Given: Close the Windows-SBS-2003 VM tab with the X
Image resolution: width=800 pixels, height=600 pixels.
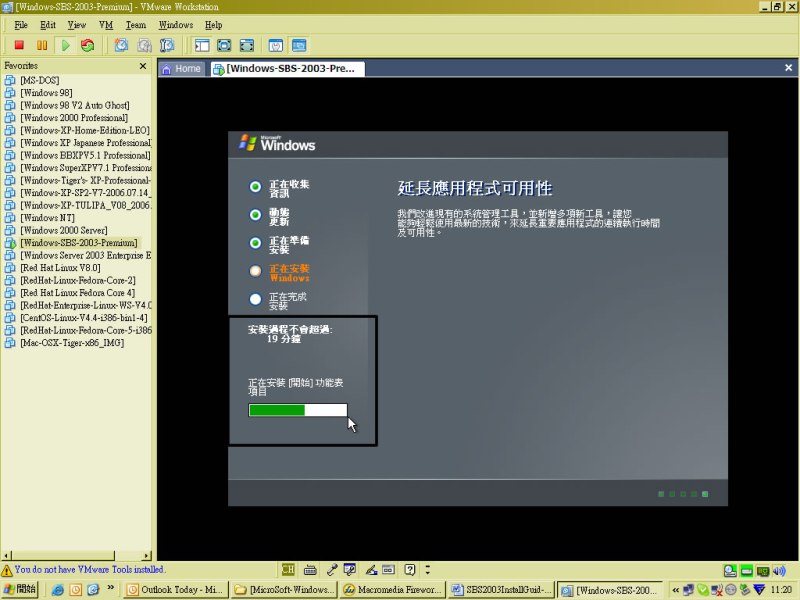Looking at the screenshot, I should tap(788, 68).
